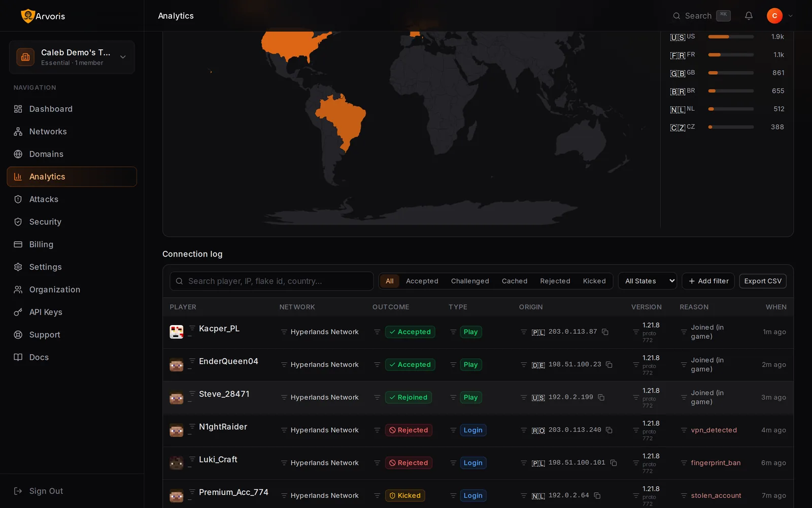Image resolution: width=812 pixels, height=508 pixels.
Task: Open Domains page
Action: 72,154
